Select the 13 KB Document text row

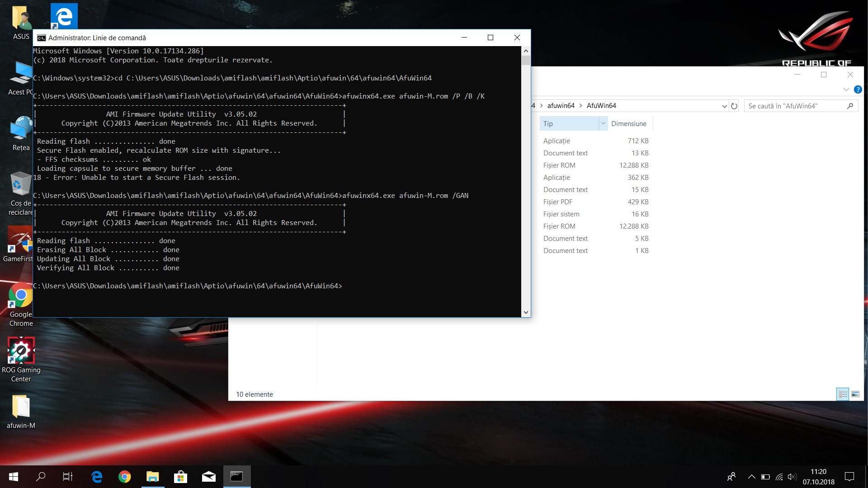[596, 153]
